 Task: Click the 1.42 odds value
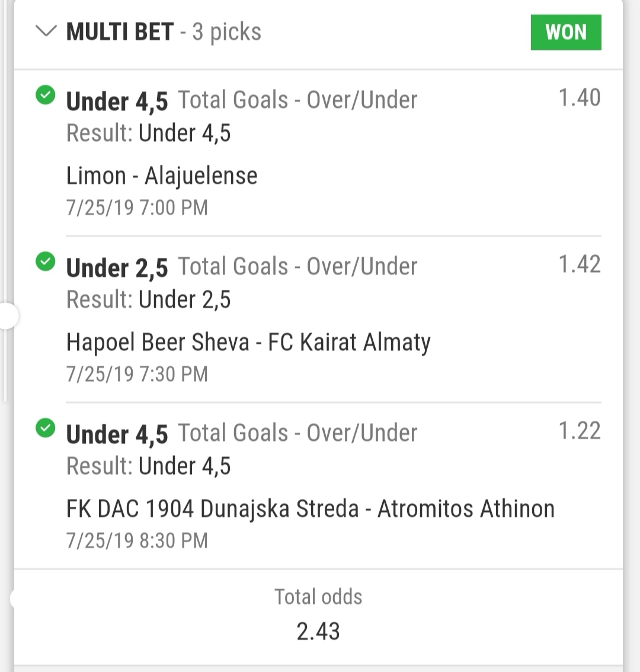tap(580, 264)
